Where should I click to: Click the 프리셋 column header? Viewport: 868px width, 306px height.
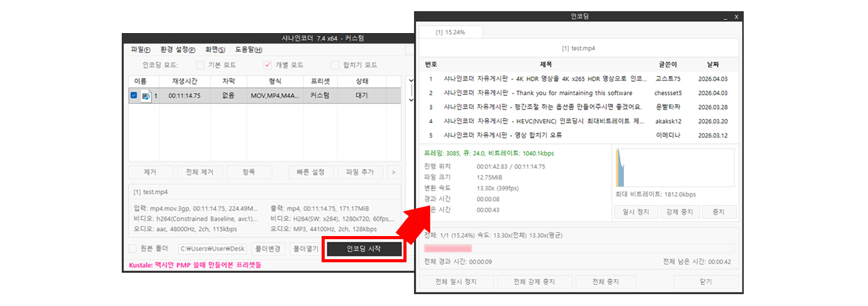[x=320, y=81]
